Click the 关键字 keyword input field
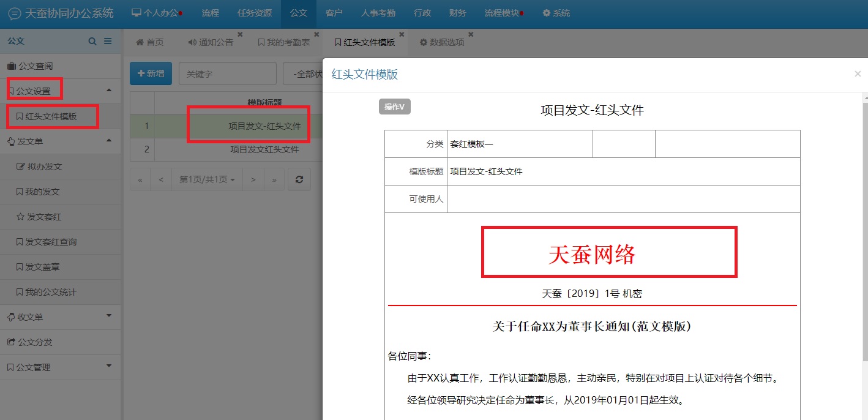The width and height of the screenshot is (868, 420). pyautogui.click(x=227, y=73)
